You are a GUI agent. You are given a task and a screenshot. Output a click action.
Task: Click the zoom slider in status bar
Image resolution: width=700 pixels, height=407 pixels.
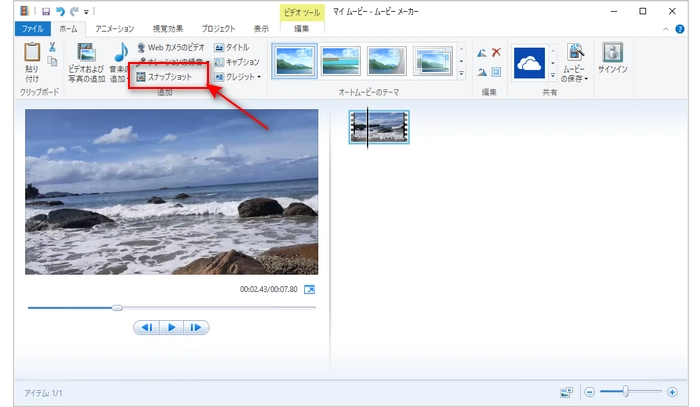pyautogui.click(x=626, y=392)
